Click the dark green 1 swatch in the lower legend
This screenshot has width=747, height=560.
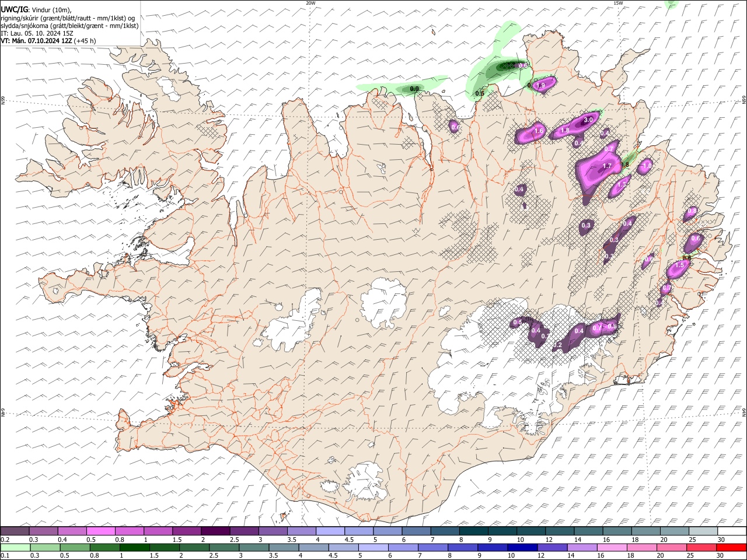[134, 548]
